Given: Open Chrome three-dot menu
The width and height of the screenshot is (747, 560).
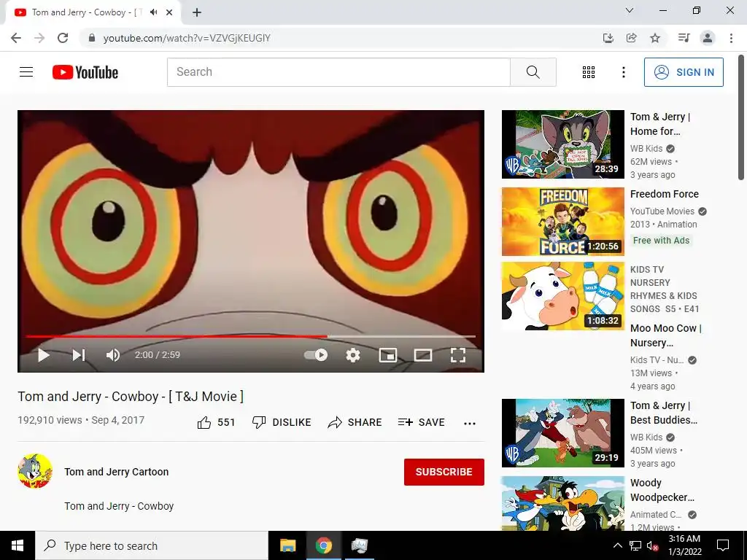Looking at the screenshot, I should [731, 38].
